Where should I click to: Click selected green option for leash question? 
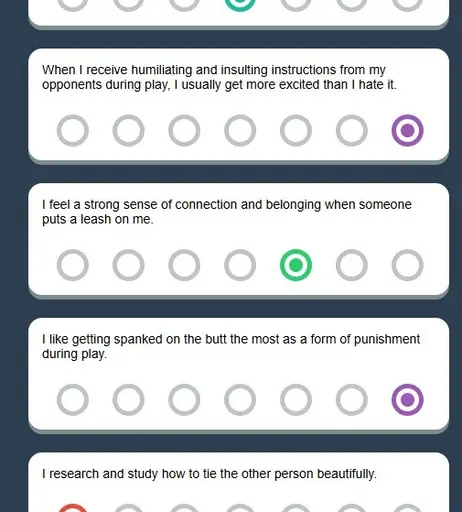[x=296, y=265]
